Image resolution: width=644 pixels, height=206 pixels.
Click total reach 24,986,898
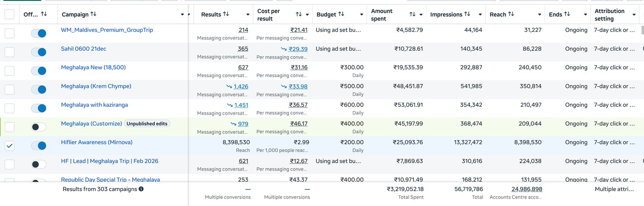(527, 189)
